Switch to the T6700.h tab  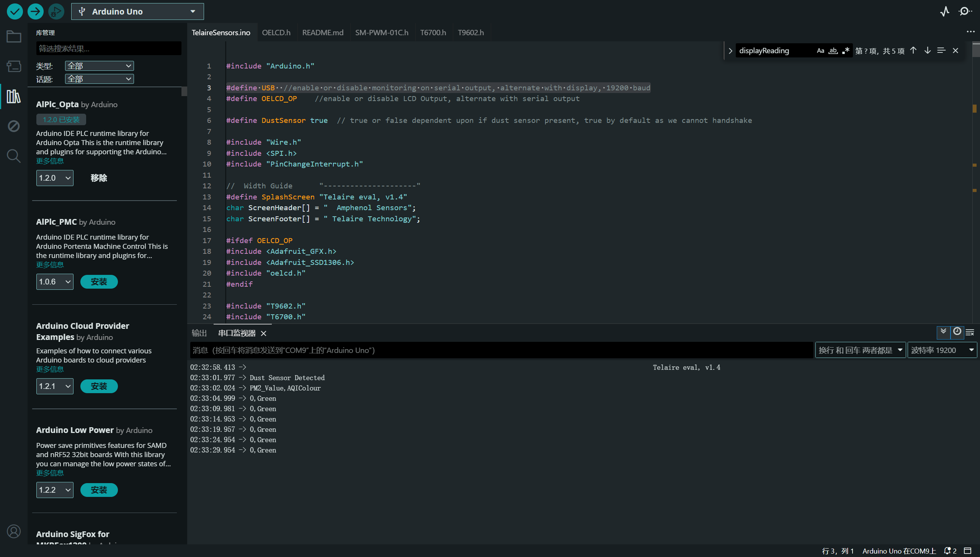pyautogui.click(x=433, y=33)
